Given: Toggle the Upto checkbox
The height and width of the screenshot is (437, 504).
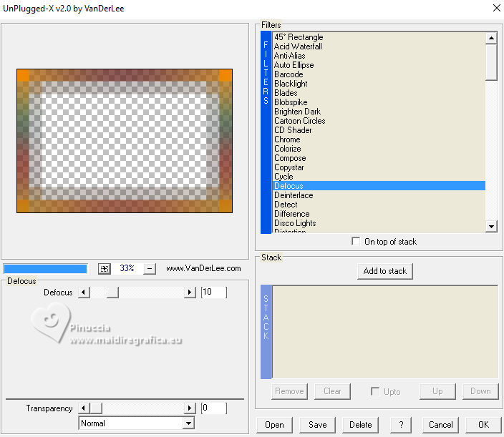Looking at the screenshot, I should [x=375, y=391].
